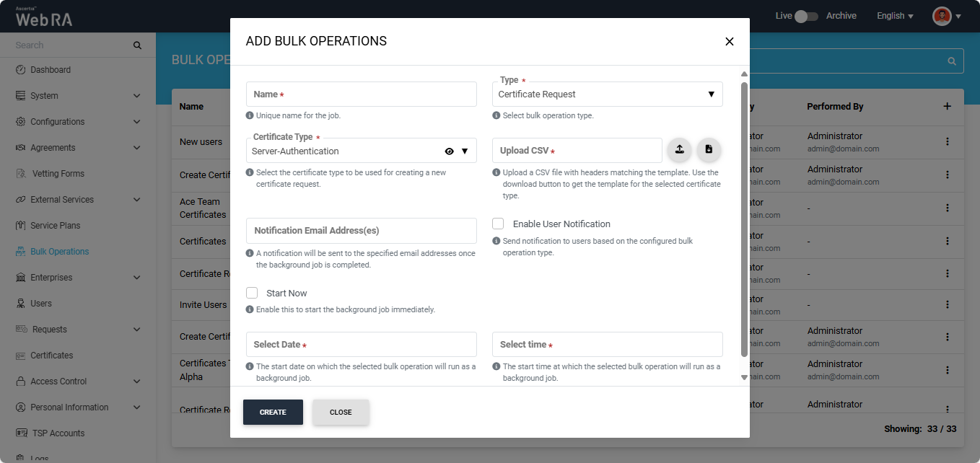Click the CREATE button
This screenshot has width=980, height=463.
[x=273, y=413]
